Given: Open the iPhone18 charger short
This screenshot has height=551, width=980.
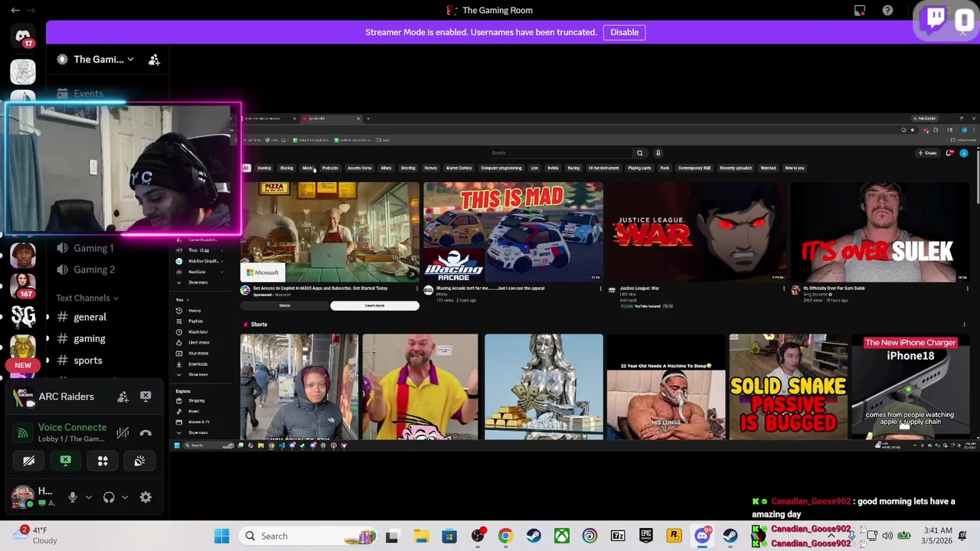Looking at the screenshot, I should 910,387.
